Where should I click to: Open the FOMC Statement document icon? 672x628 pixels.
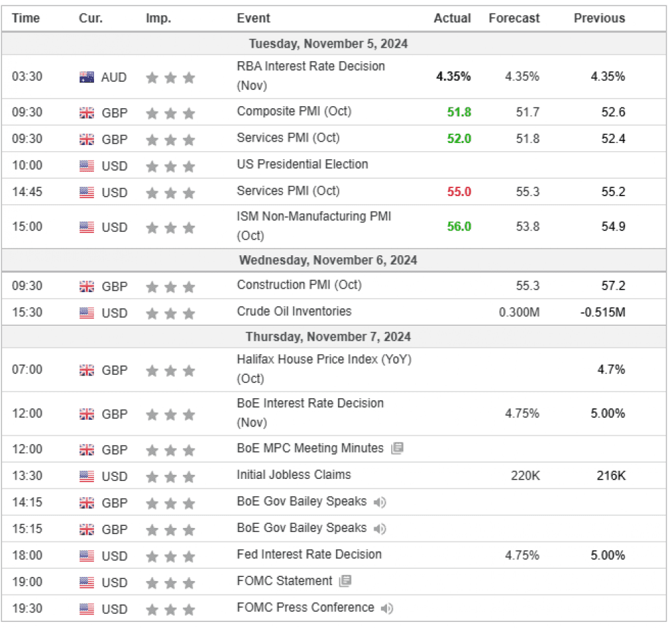tap(345, 581)
